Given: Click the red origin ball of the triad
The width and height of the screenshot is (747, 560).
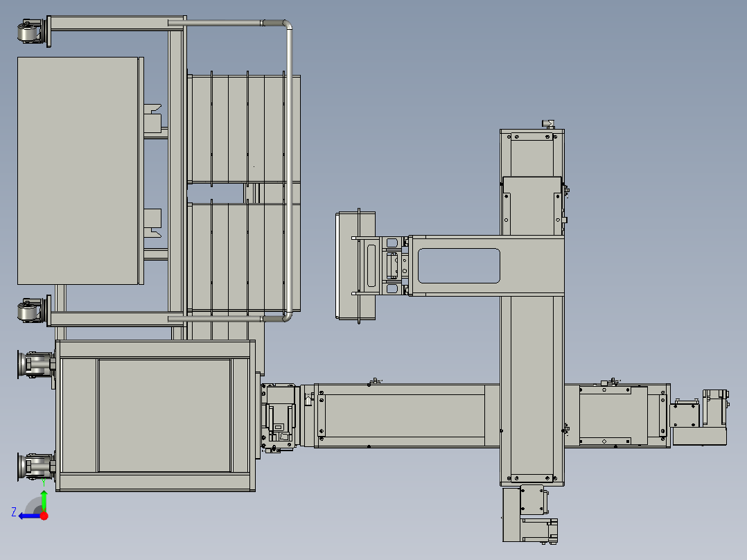Looking at the screenshot, I should point(44,516).
